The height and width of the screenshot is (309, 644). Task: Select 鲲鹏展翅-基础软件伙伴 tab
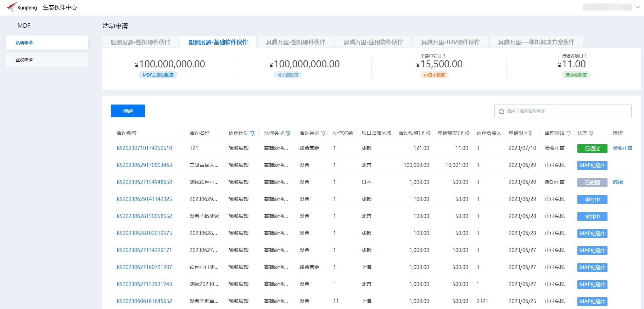218,42
